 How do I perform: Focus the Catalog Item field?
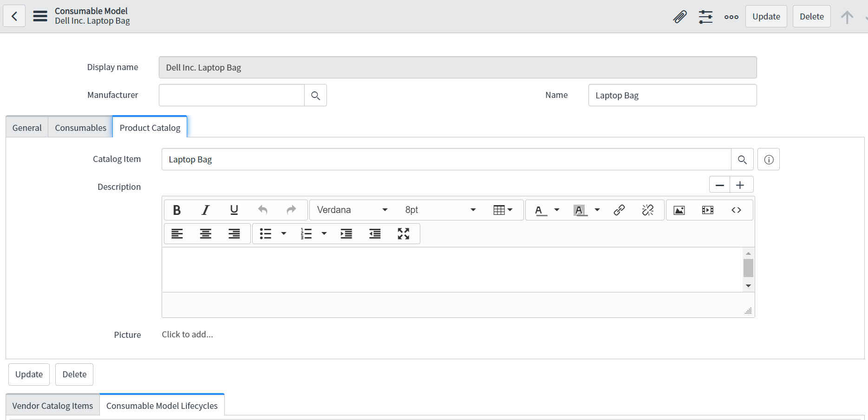[446, 159]
